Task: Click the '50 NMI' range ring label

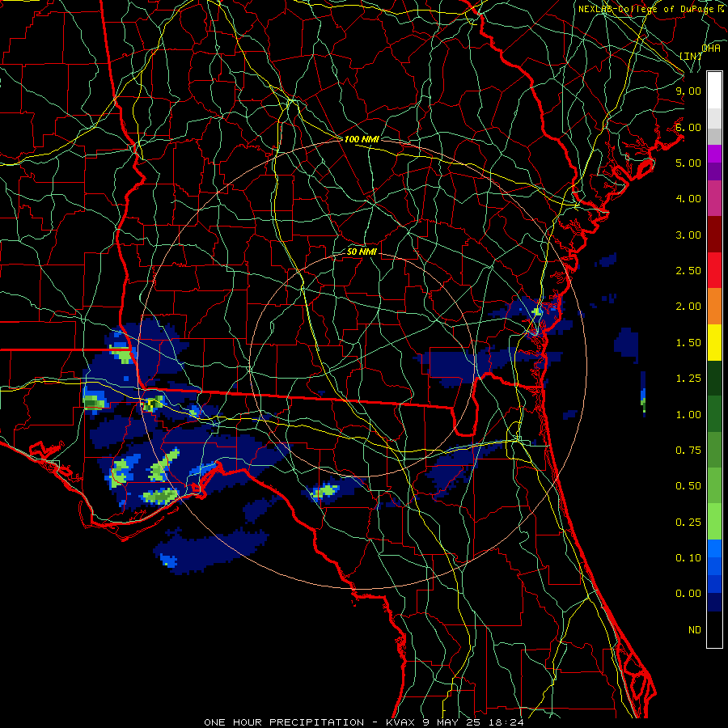Action: point(362,252)
